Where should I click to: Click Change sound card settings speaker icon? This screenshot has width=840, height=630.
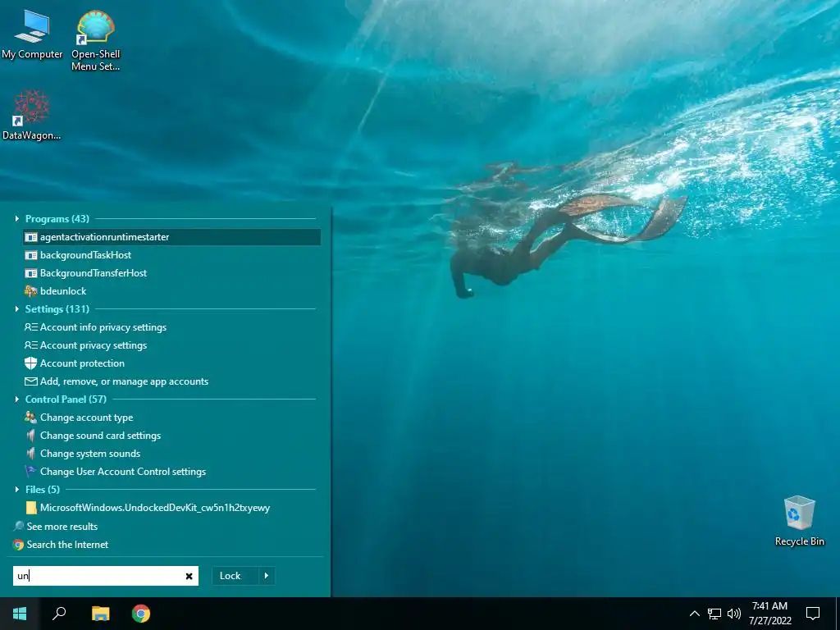pyautogui.click(x=31, y=436)
